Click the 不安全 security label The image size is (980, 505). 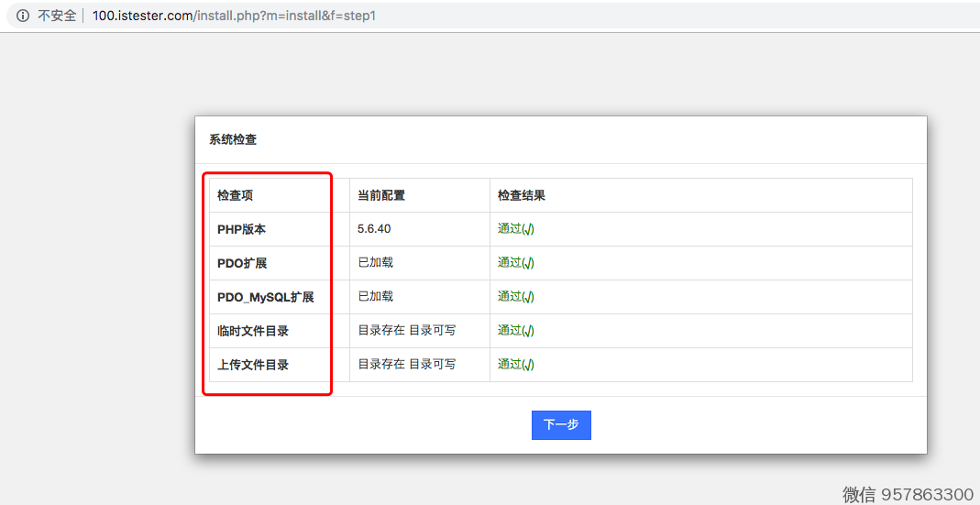click(x=57, y=16)
